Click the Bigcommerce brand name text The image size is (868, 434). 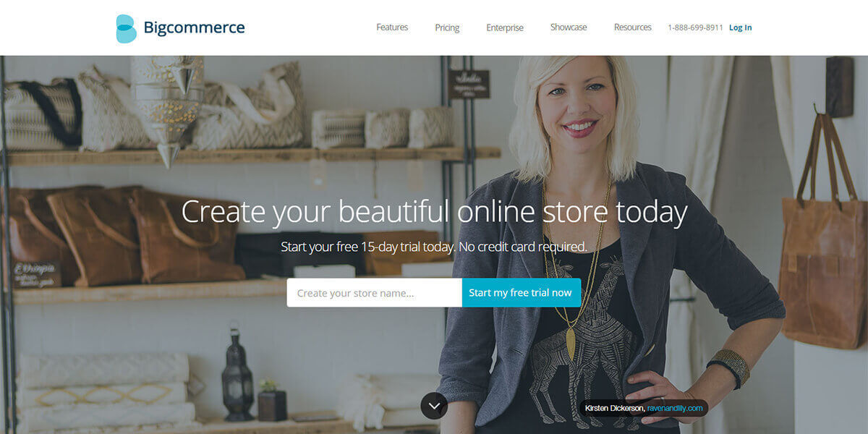coord(194,28)
